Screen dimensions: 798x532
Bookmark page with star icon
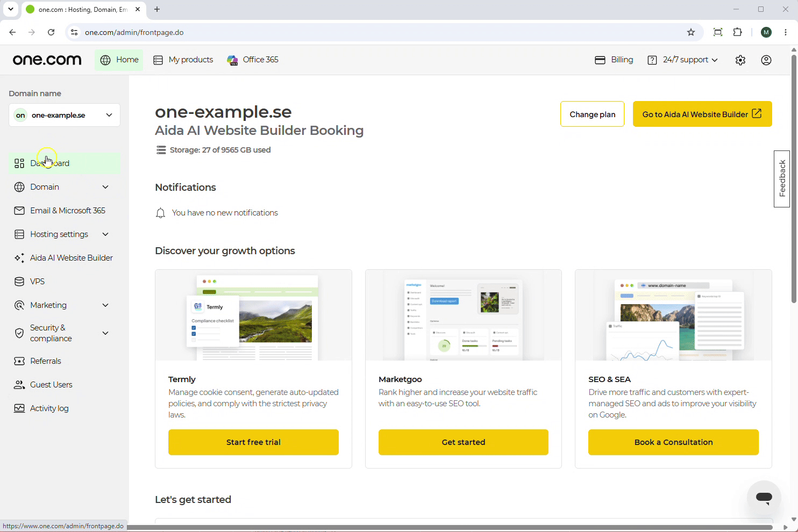click(691, 32)
